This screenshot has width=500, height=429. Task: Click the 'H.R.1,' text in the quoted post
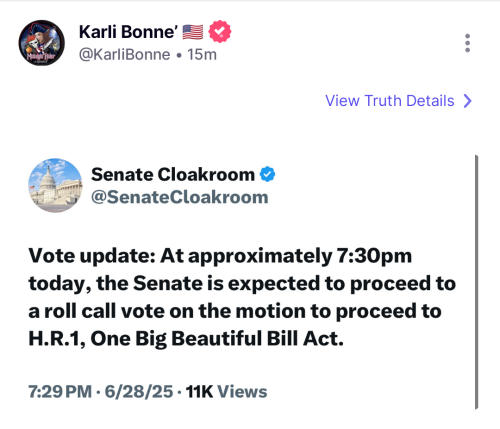click(x=57, y=339)
